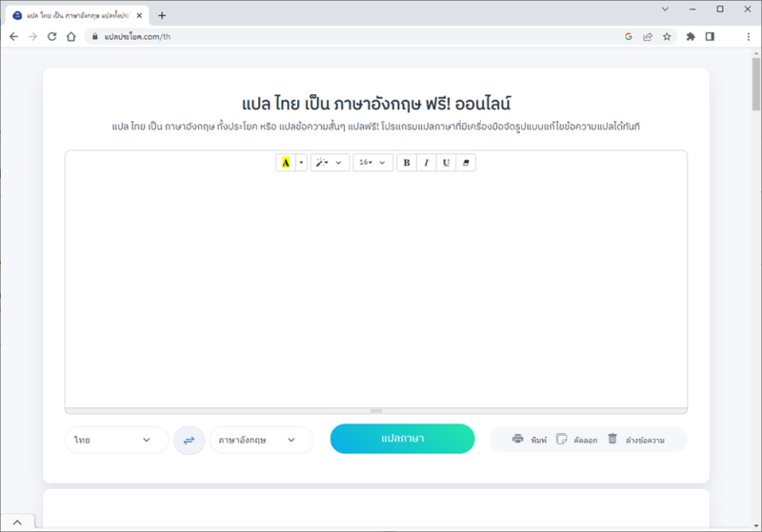The image size is (762, 532).
Task: Click the พิมพ์ print icon
Action: [518, 440]
